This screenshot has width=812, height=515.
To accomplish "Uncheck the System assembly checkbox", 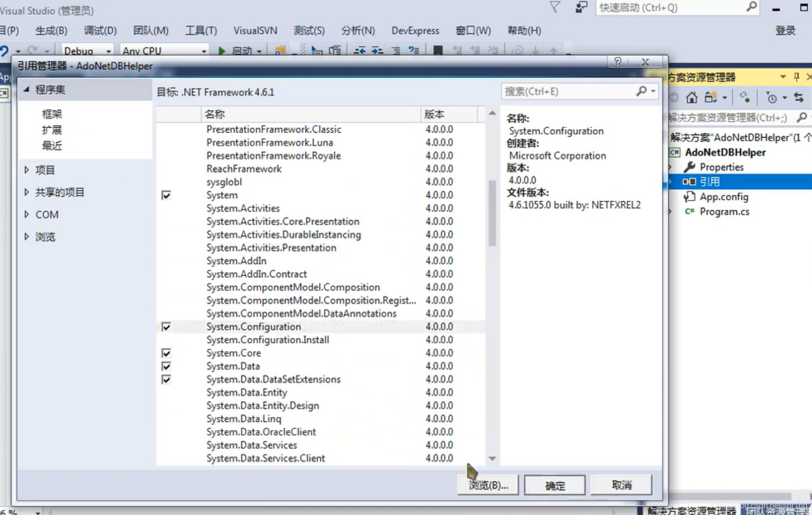I will tap(166, 195).
